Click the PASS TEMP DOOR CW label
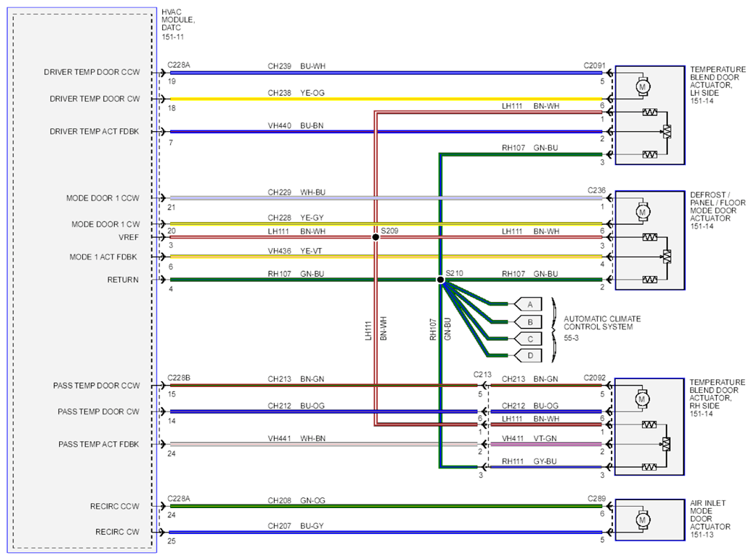Screen dimensions: 753x560 pyautogui.click(x=98, y=412)
